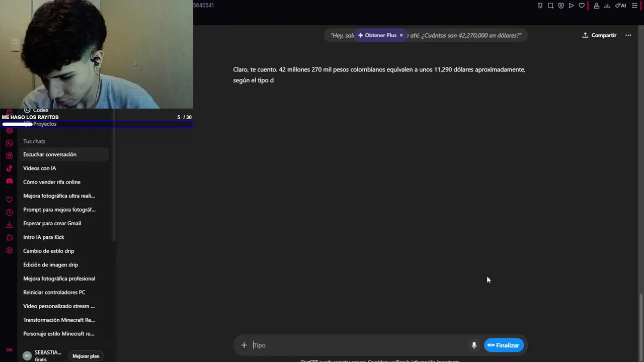The width and height of the screenshot is (644, 362).
Task: Open chat Videos con IA
Action: 64,168
